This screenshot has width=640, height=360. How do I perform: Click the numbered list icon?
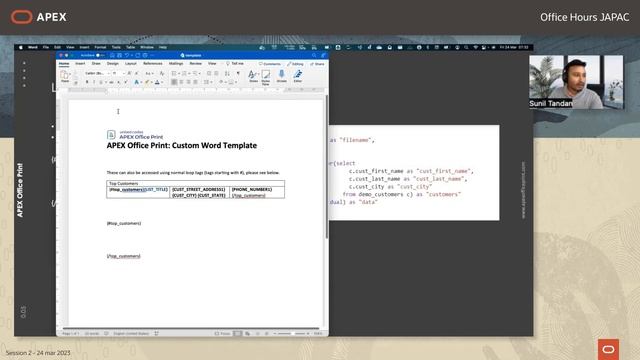click(184, 73)
